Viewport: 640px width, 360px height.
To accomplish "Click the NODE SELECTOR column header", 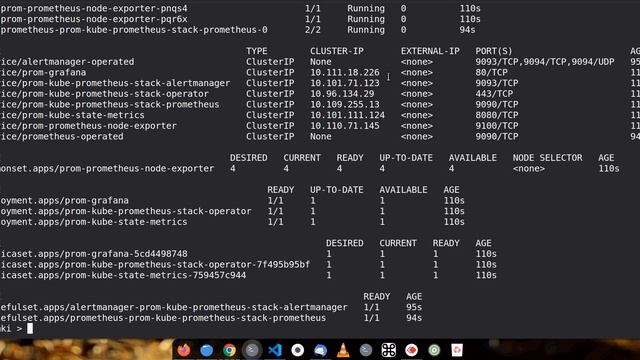I will [547, 158].
